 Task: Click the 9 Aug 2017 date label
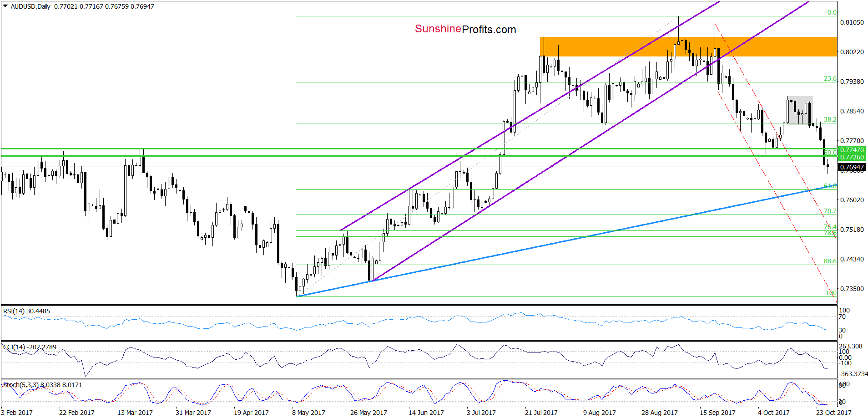pyautogui.click(x=600, y=413)
